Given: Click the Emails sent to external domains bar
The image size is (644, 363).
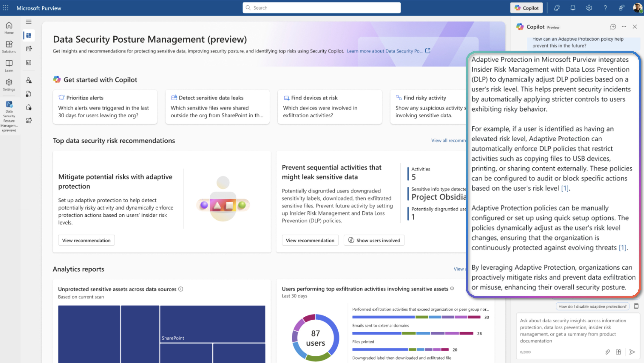Looking at the screenshot, I should (413, 333).
